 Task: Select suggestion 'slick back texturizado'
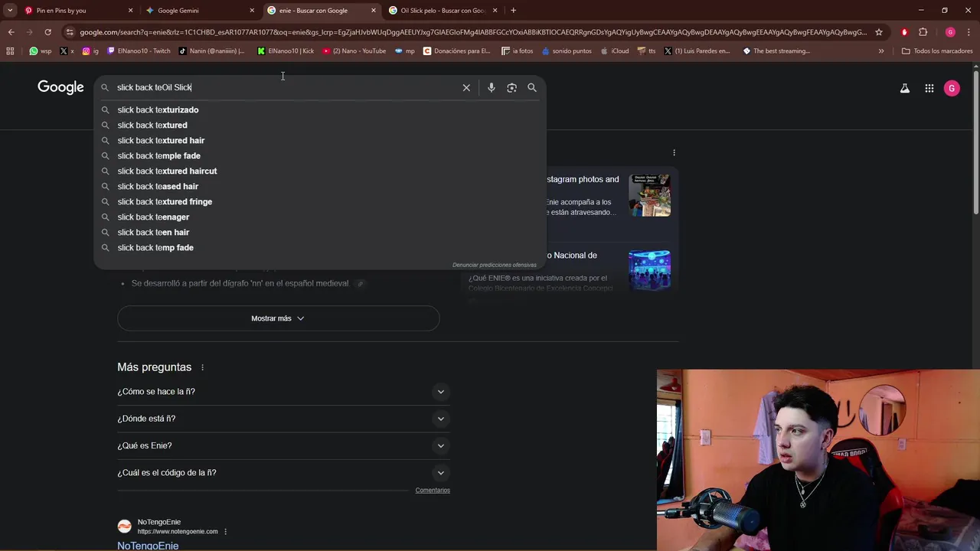pos(320,110)
